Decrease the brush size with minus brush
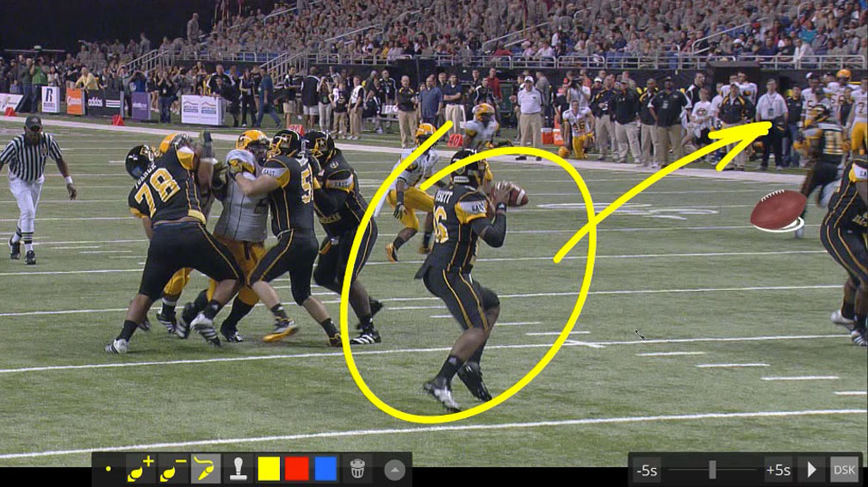The image size is (868, 487). tap(173, 469)
